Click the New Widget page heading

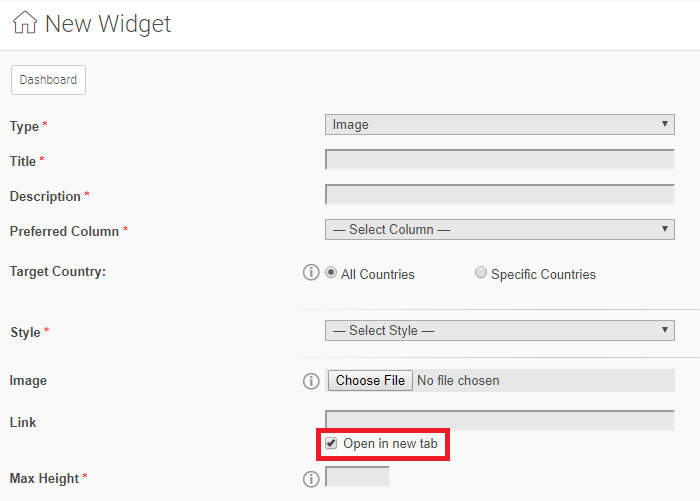pyautogui.click(x=108, y=24)
